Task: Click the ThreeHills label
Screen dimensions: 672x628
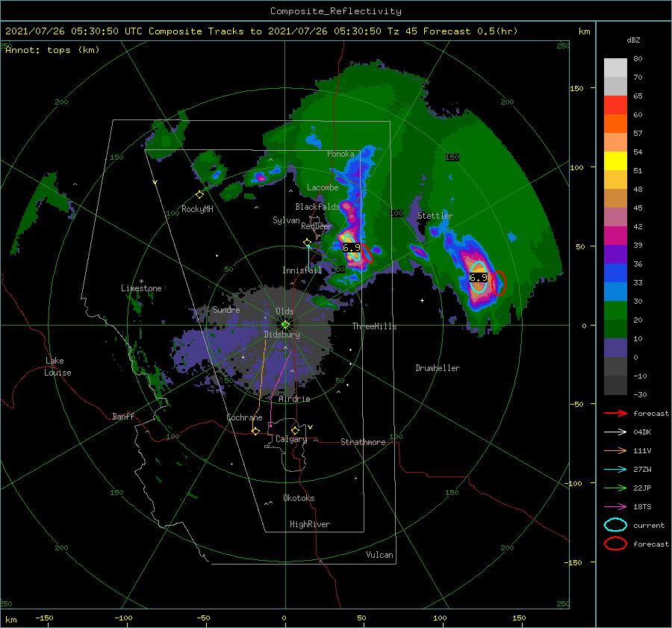Action: pyautogui.click(x=374, y=326)
